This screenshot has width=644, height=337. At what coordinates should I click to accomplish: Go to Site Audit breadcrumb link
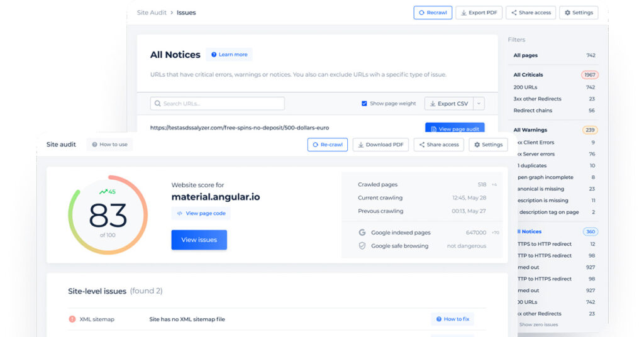click(152, 13)
